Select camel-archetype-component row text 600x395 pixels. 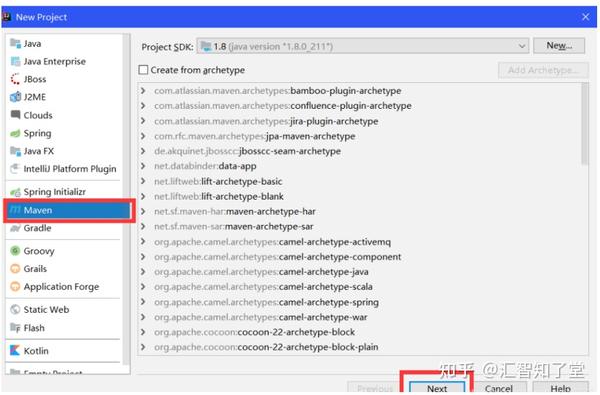277,257
